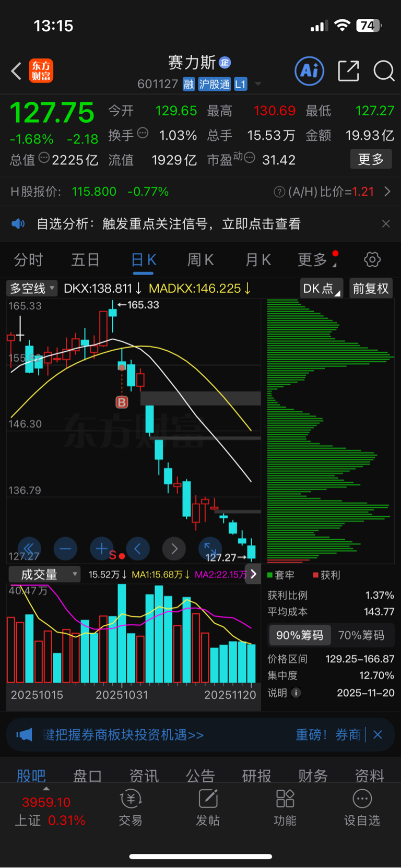
Task: Tap the 说明 info icon
Action: pos(296,693)
